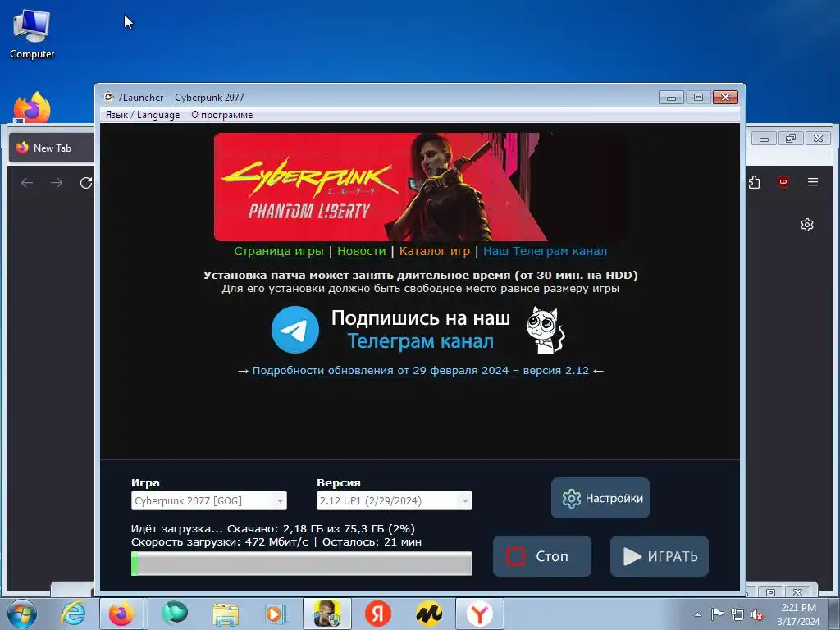Stop the download with Стоп button
Image resolution: width=840 pixels, height=630 pixels.
(x=542, y=556)
